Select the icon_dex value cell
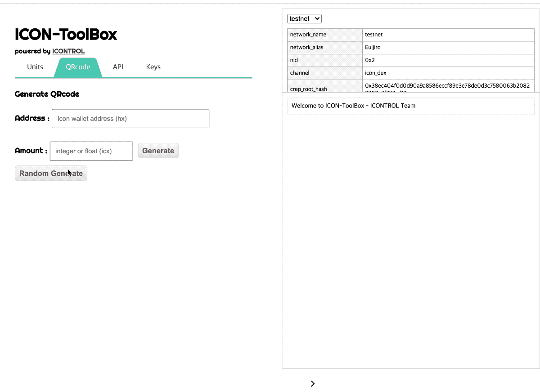This screenshot has height=392, width=540. [x=448, y=73]
